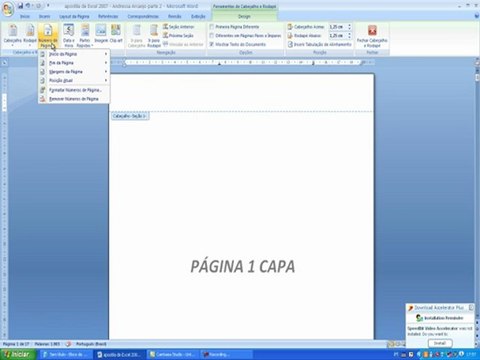The image size is (480, 360).
Task: Open Quick Access Toolbar customize arrow
Action: (48, 6)
